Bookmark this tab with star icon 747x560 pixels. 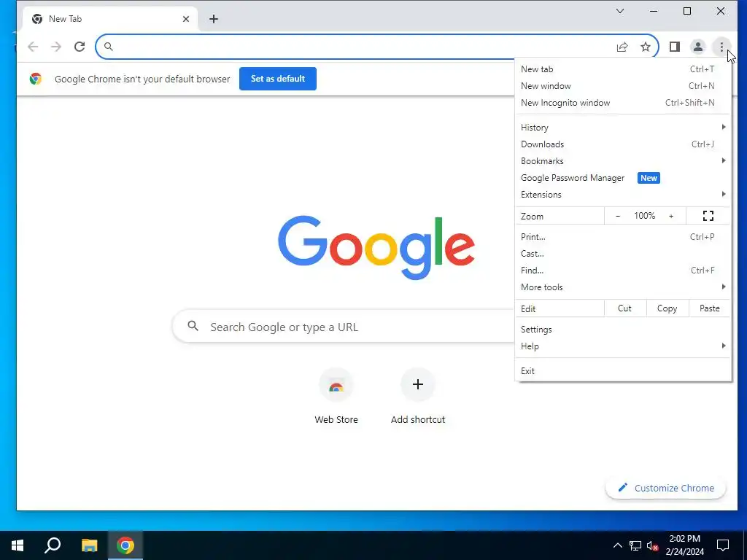(646, 47)
